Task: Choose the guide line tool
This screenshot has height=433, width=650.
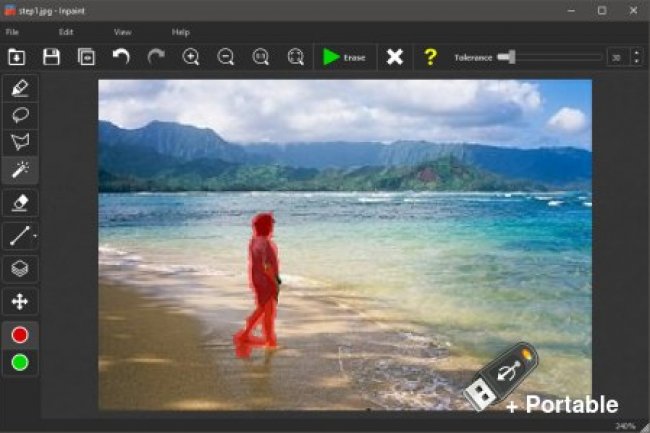Action: click(20, 236)
